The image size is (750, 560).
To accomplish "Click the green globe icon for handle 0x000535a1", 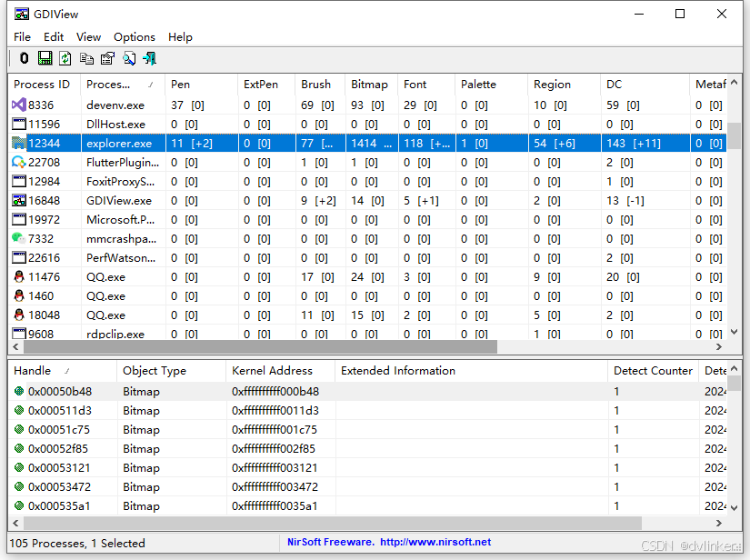I will (19, 505).
